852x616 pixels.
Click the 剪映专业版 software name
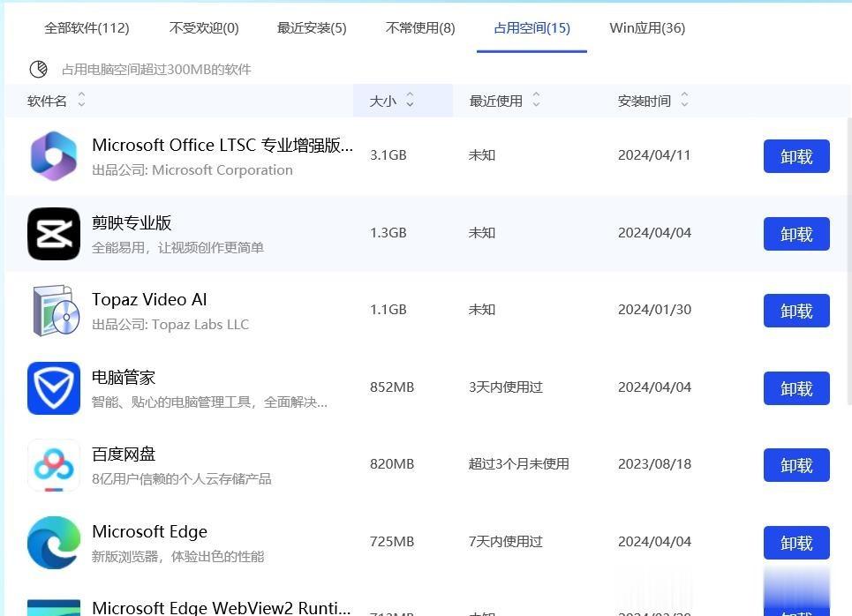point(132,222)
